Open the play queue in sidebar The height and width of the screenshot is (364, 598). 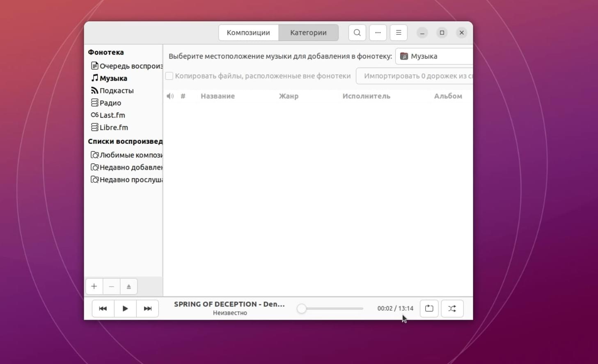tap(124, 66)
